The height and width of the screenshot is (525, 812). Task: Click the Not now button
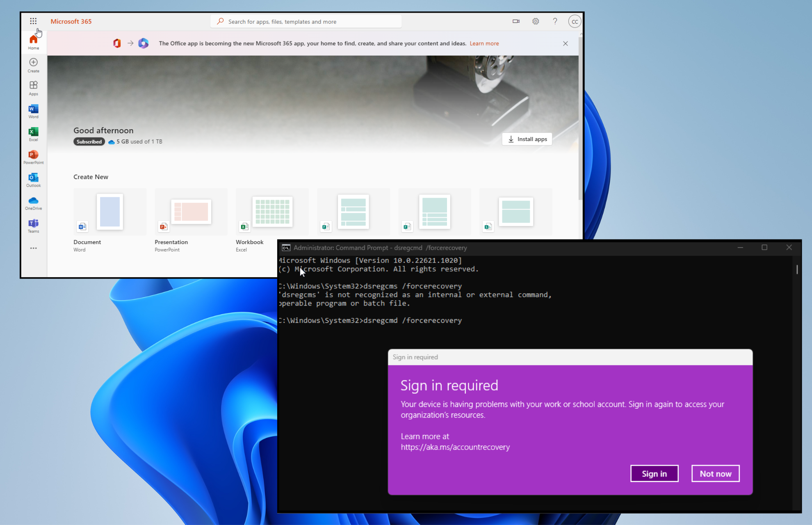click(x=715, y=474)
